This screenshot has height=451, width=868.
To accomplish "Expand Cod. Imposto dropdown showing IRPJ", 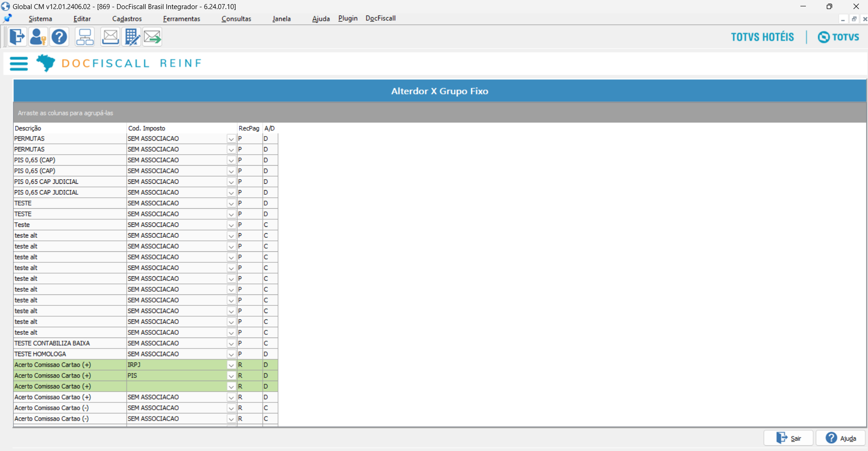I will pyautogui.click(x=231, y=365).
